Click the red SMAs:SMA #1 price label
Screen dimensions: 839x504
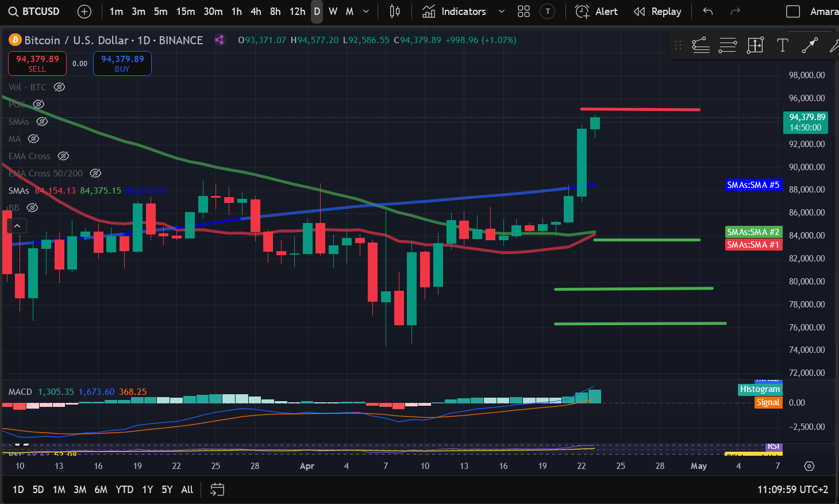pos(753,245)
